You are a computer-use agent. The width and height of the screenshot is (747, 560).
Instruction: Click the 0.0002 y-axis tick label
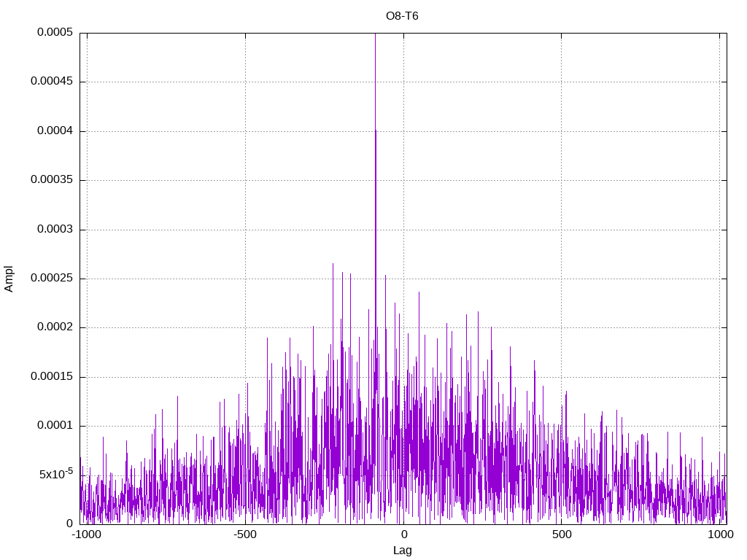tap(55, 327)
